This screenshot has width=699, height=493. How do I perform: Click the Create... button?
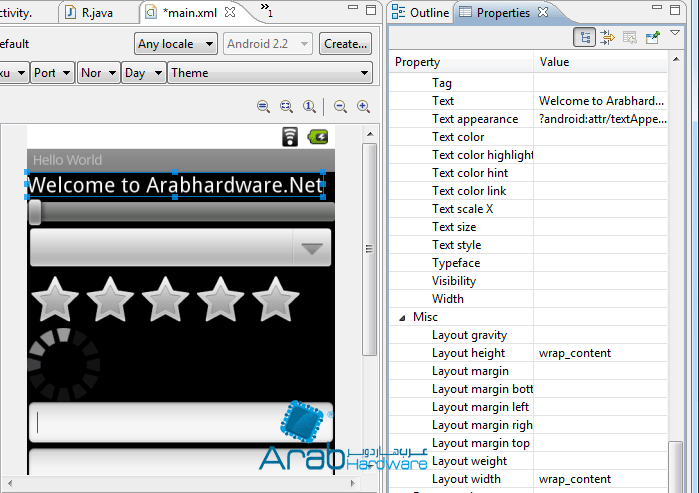pos(345,44)
